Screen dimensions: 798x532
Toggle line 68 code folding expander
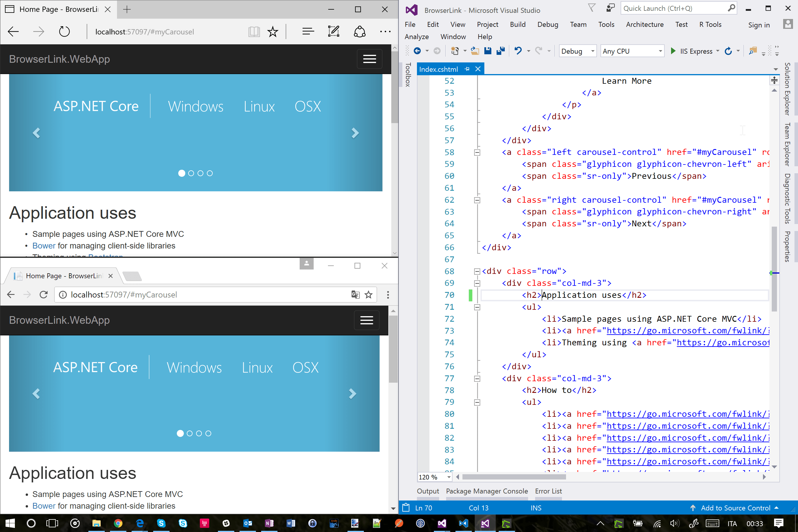click(x=475, y=271)
